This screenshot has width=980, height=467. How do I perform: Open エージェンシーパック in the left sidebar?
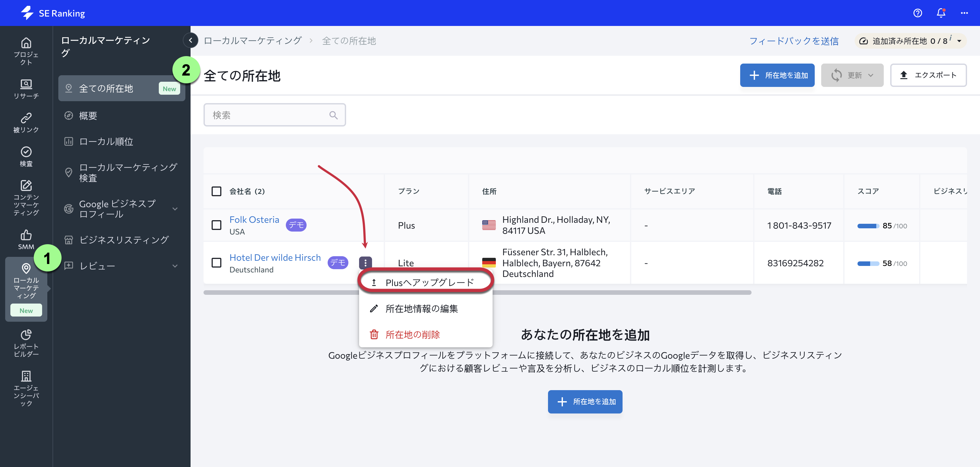tap(26, 388)
